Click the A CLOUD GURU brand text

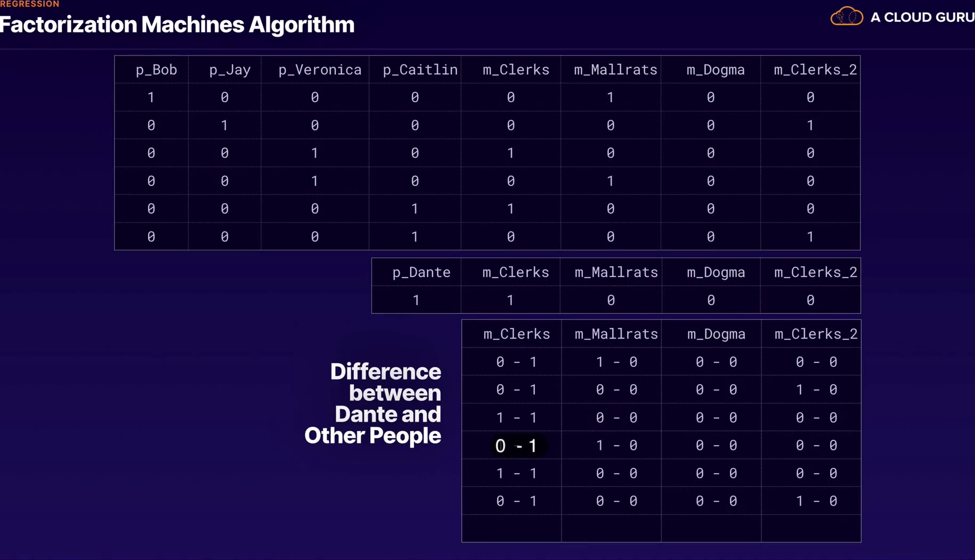click(x=922, y=18)
